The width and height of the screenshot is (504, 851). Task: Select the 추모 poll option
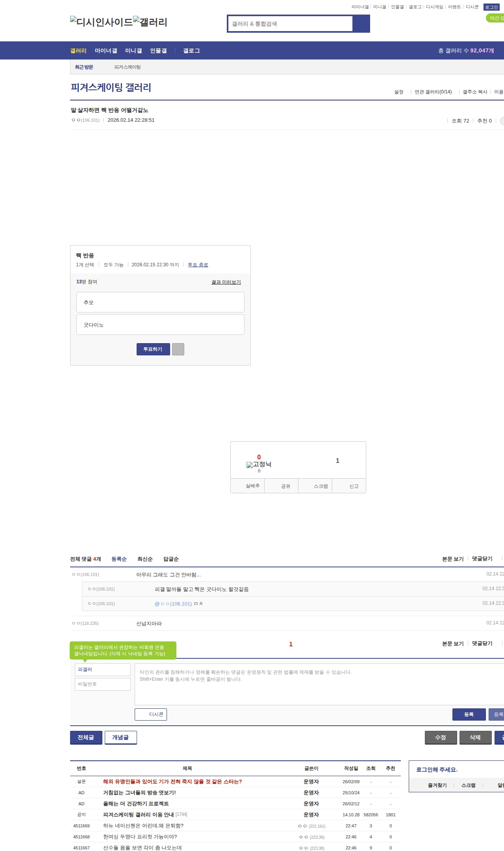160,302
